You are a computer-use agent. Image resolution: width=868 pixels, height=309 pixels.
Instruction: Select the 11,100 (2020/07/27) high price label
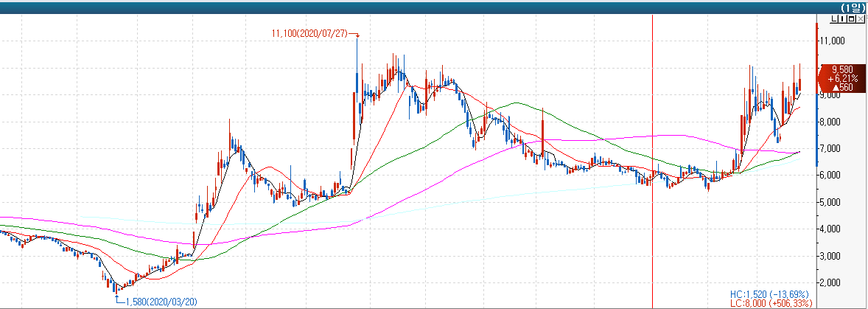(x=309, y=34)
